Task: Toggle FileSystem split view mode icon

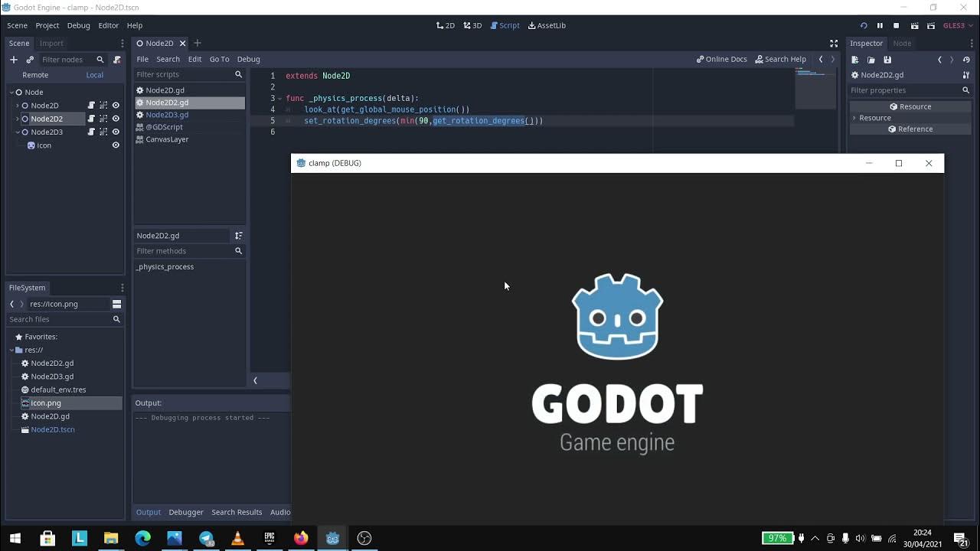Action: (x=116, y=304)
